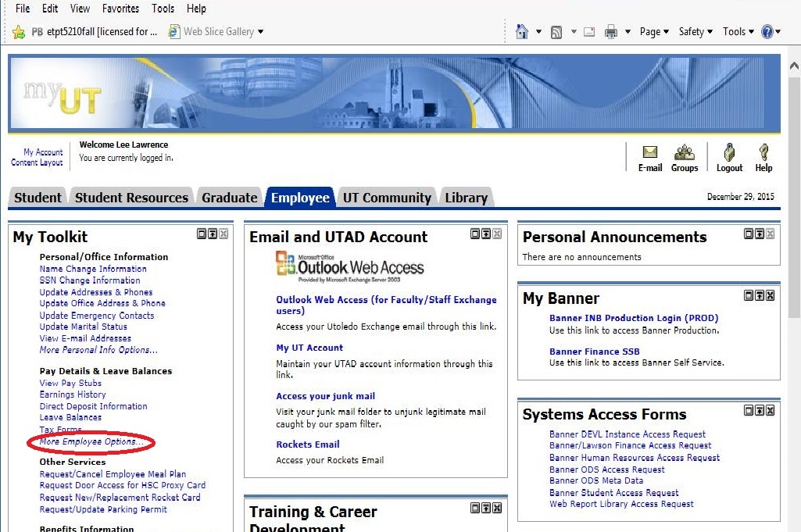The image size is (801, 532).
Task: Open the Groups icon
Action: [x=685, y=152]
